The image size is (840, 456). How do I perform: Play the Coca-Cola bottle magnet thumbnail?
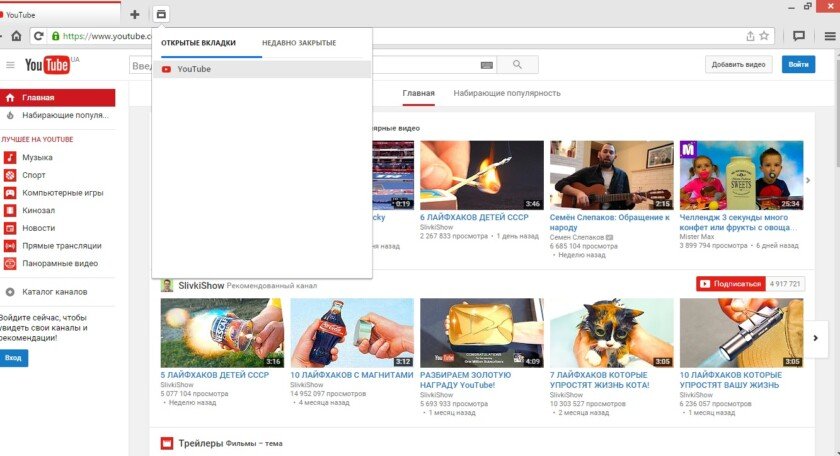click(352, 333)
